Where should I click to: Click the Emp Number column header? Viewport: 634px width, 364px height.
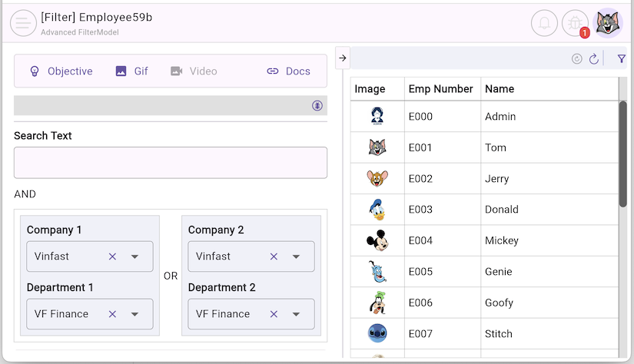pos(441,89)
